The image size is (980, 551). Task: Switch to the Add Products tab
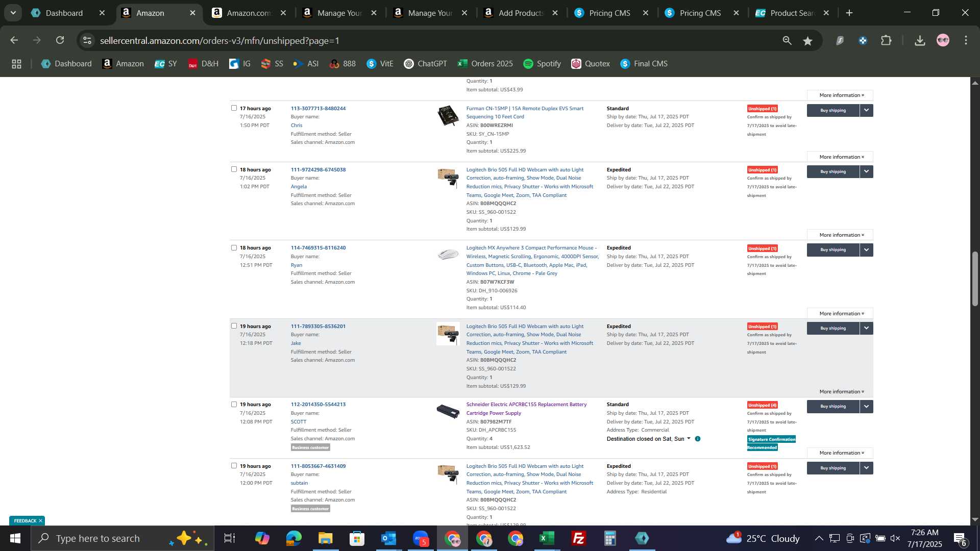(521, 13)
